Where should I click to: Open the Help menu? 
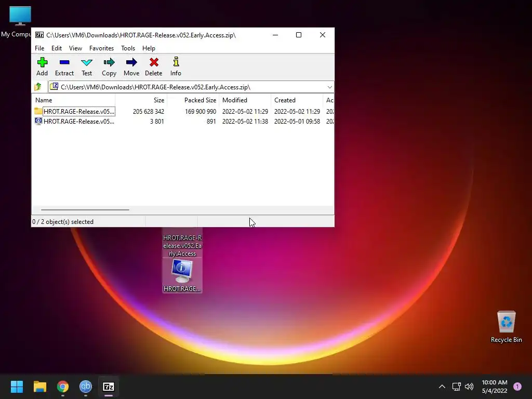149,48
